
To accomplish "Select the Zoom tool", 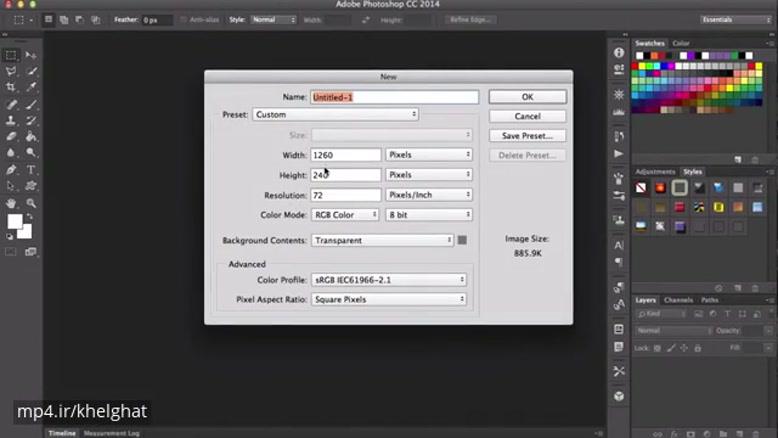I will [x=32, y=203].
